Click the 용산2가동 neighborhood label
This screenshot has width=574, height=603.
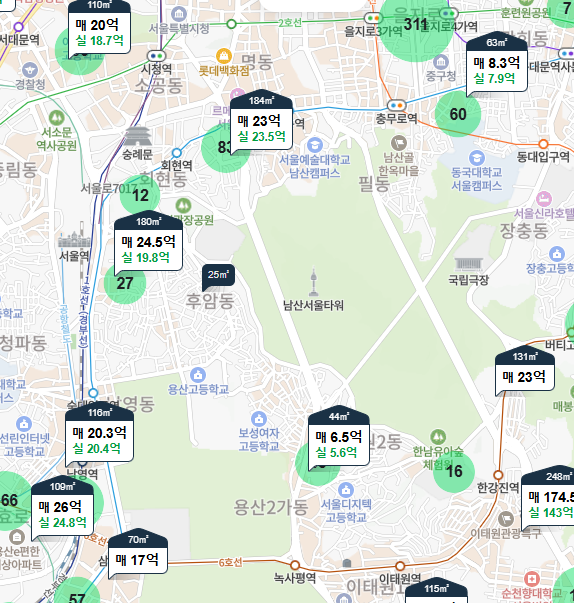click(x=271, y=508)
